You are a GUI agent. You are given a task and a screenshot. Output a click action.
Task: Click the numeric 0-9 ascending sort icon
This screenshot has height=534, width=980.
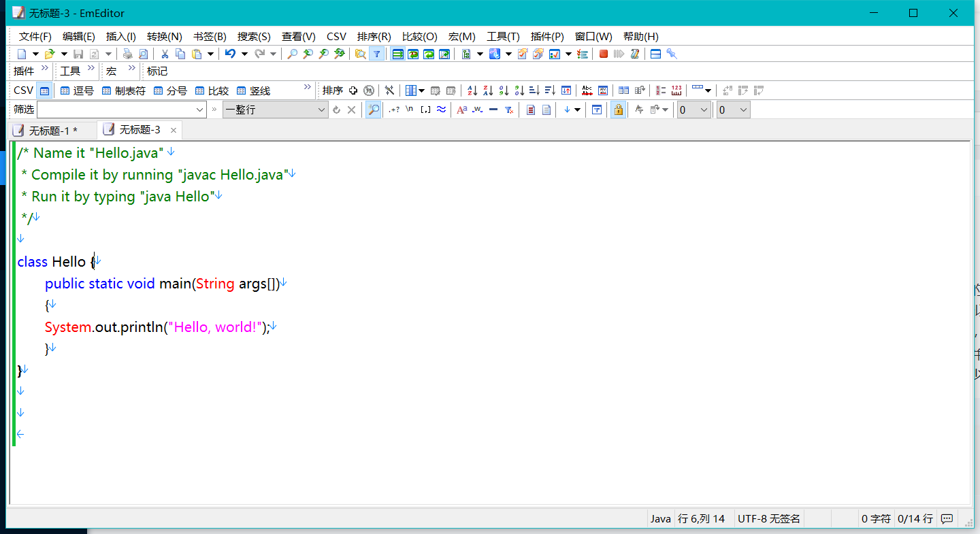tap(504, 90)
